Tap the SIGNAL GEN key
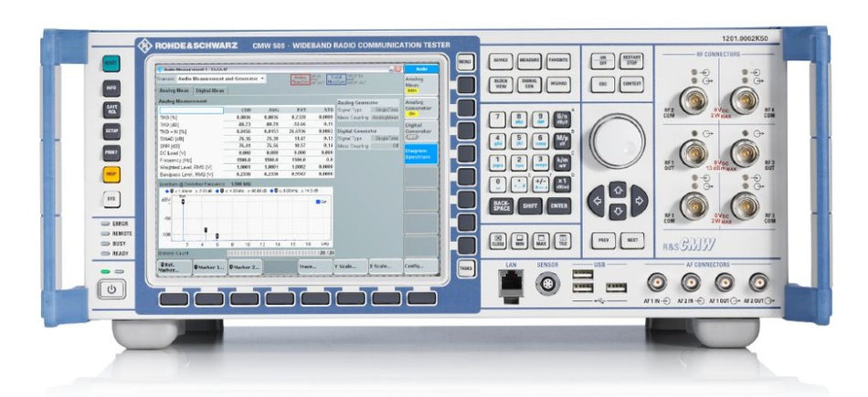 pyautogui.click(x=529, y=84)
